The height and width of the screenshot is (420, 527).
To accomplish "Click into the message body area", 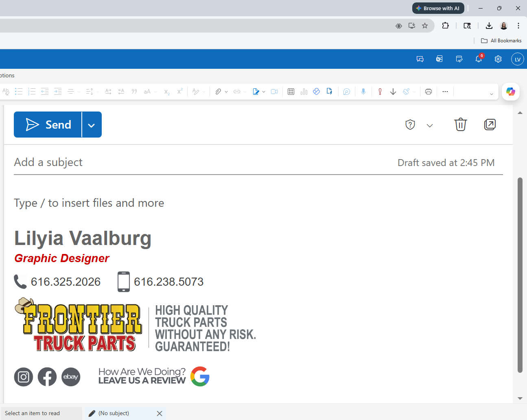I will click(x=258, y=203).
